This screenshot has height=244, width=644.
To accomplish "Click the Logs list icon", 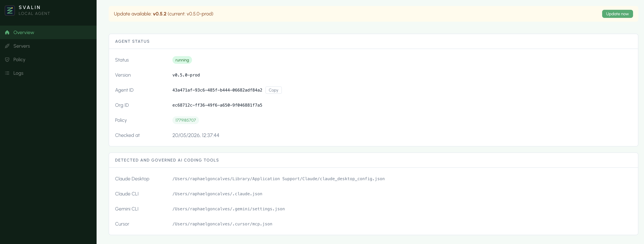I will [7, 73].
